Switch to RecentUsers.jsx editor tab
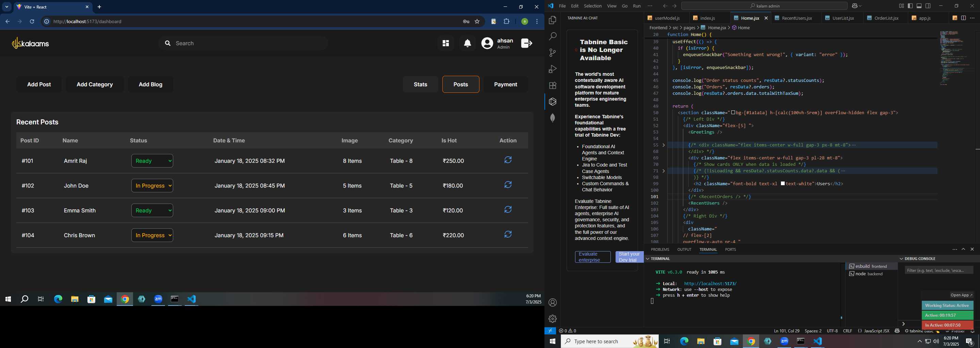Image resolution: width=980 pixels, height=348 pixels. point(797,18)
